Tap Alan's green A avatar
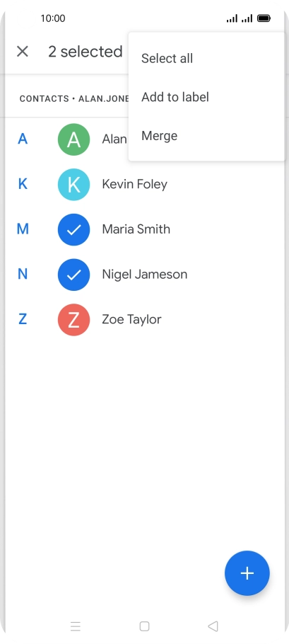The image size is (289, 644). click(73, 139)
